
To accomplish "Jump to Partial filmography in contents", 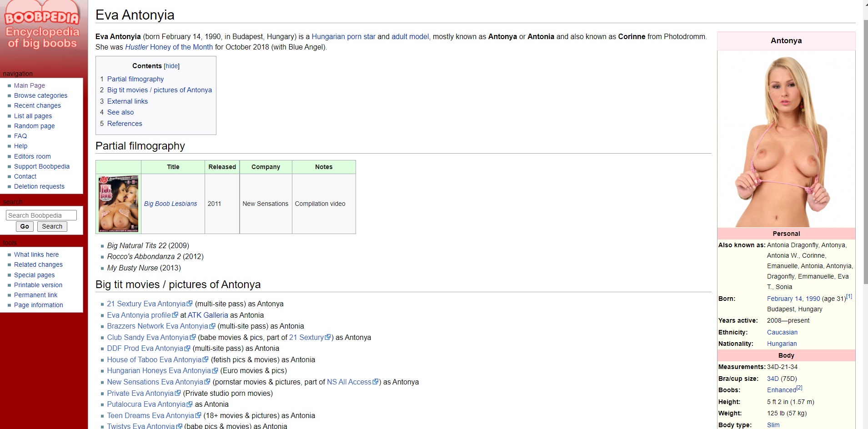I will click(135, 79).
